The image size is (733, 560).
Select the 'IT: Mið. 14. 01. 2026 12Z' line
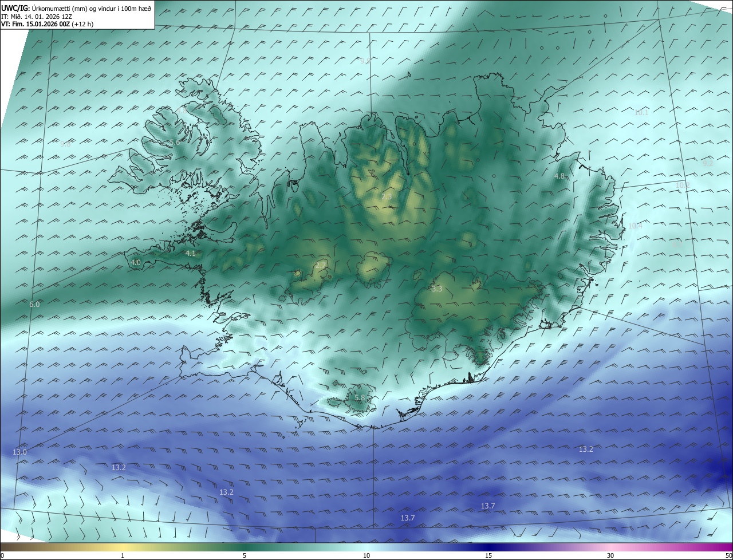[x=36, y=16]
